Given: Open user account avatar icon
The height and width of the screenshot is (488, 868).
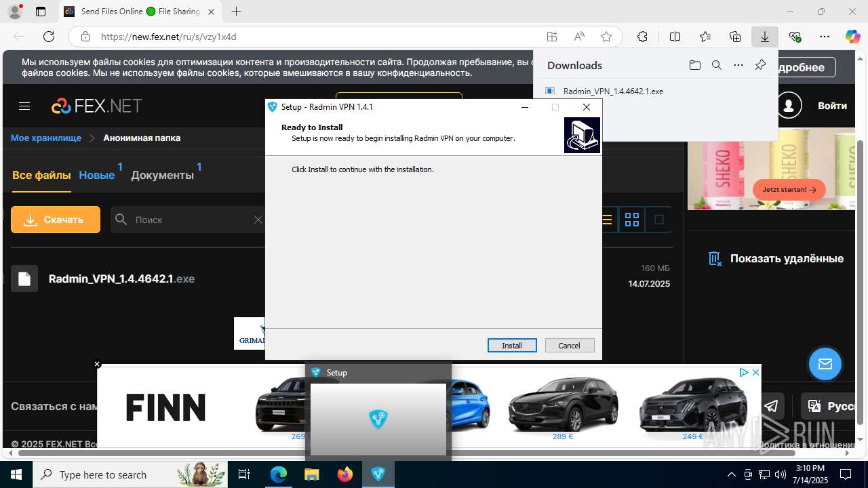Looking at the screenshot, I should 789,106.
